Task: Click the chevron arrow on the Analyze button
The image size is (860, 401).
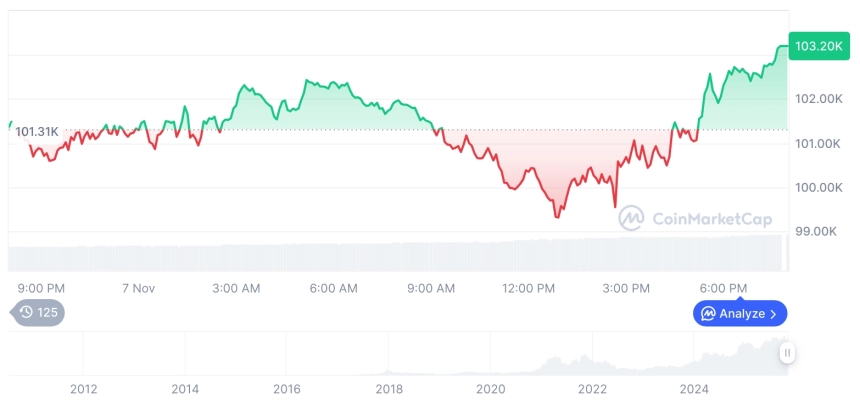Action: click(x=773, y=314)
